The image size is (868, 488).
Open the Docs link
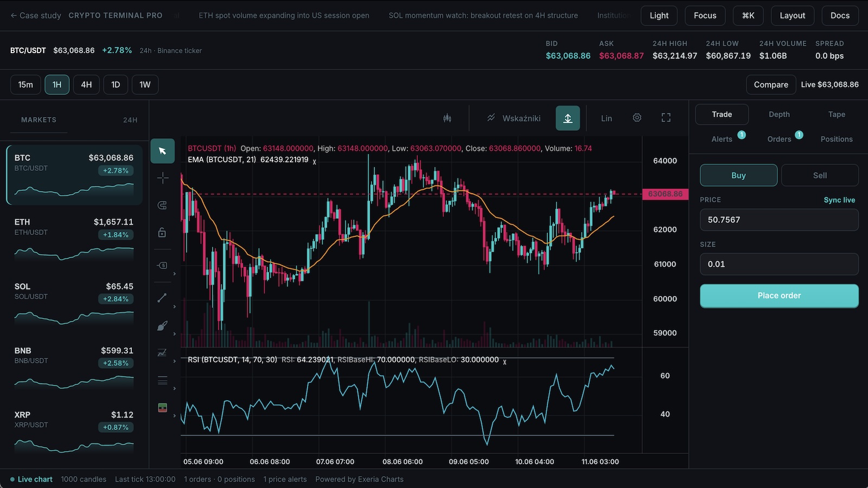pyautogui.click(x=840, y=16)
